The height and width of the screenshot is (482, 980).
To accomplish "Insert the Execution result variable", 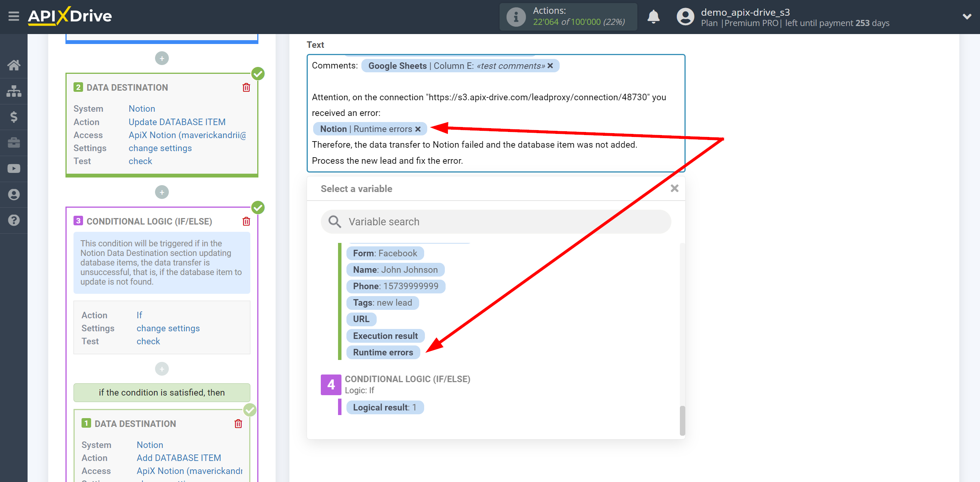I will (x=385, y=336).
